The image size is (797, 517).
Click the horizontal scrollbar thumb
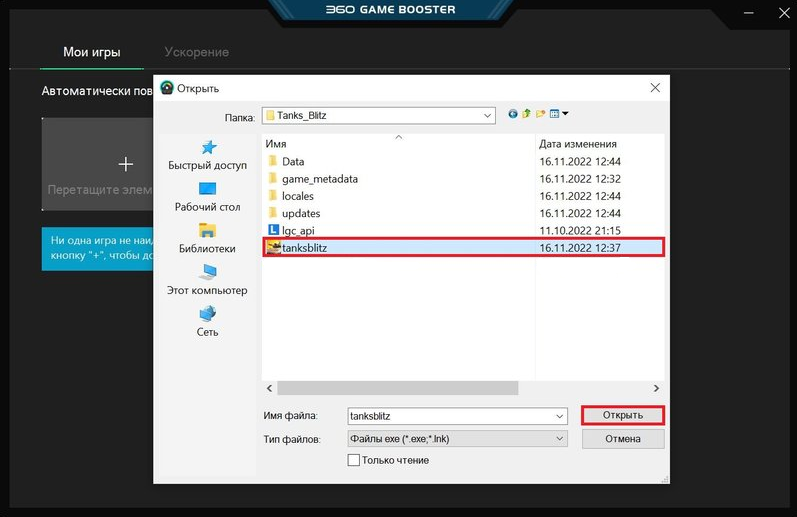pos(397,388)
